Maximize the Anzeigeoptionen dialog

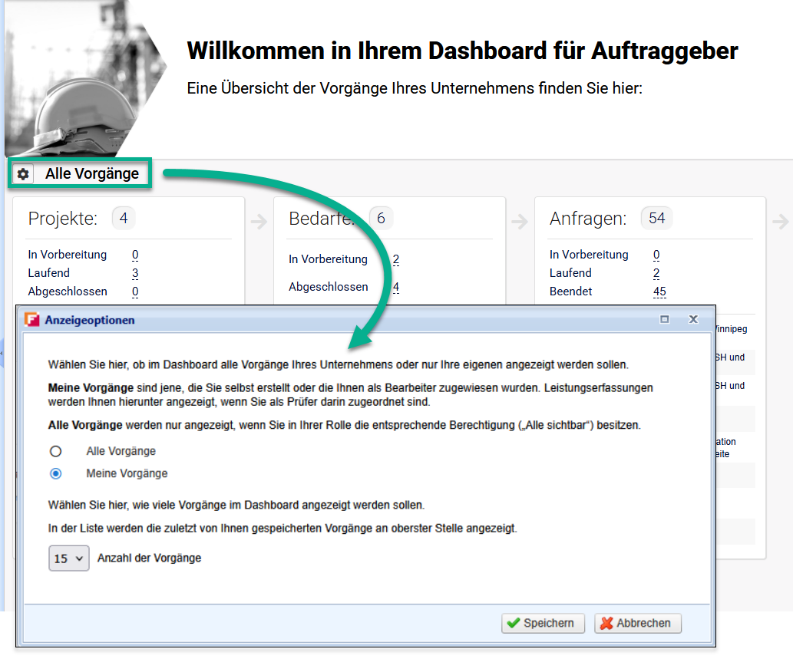click(x=665, y=319)
